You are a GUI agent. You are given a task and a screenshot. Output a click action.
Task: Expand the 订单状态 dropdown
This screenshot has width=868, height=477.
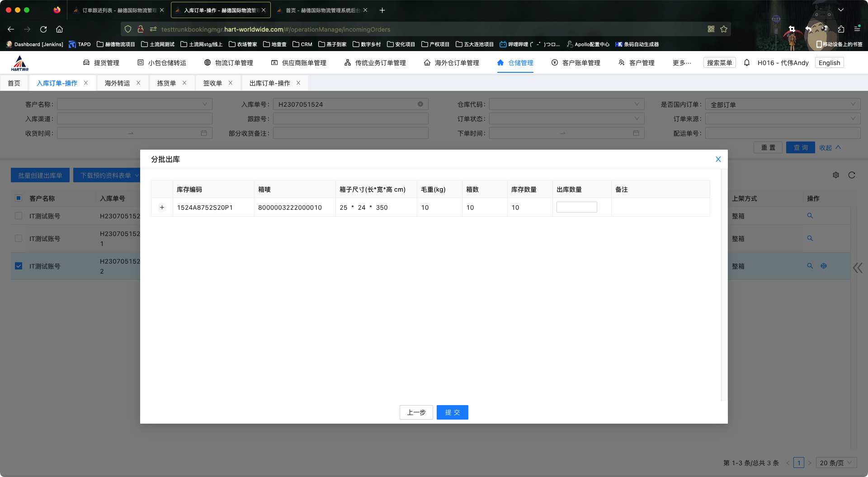coord(566,119)
